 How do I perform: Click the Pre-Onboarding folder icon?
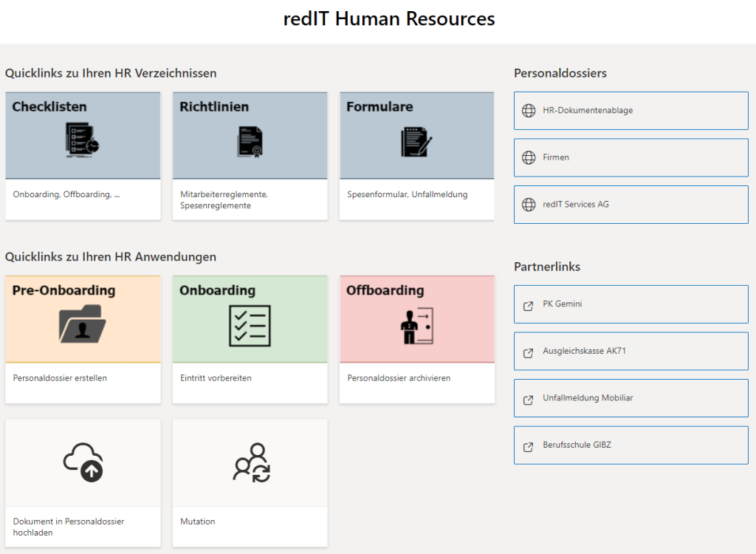click(82, 324)
